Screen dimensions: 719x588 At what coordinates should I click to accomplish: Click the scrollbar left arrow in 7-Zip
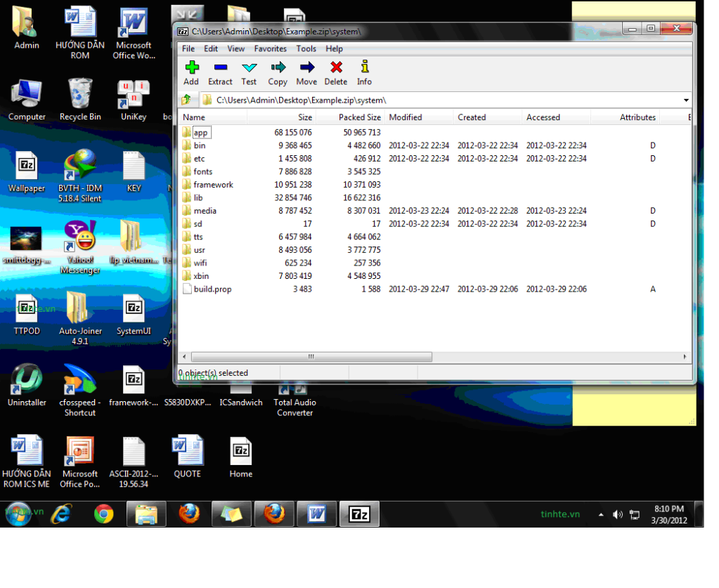(184, 357)
